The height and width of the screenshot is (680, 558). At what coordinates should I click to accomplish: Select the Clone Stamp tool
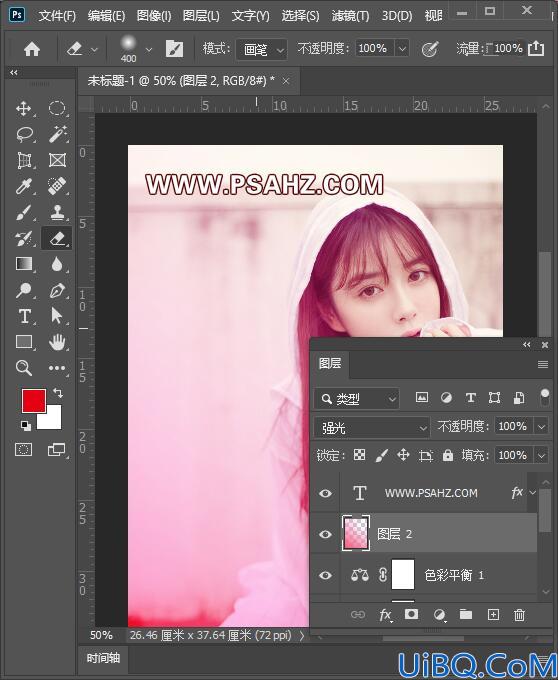tap(57, 212)
